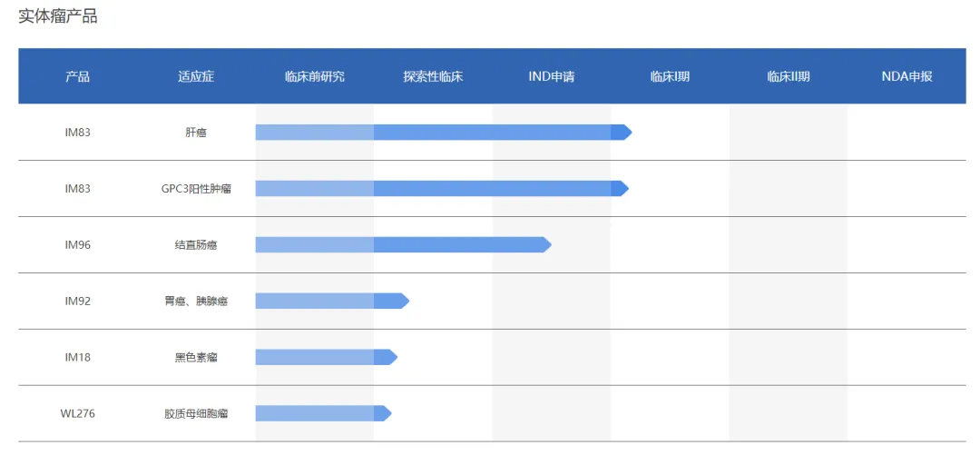The width and height of the screenshot is (980, 455).
Task: Click the 临床I期 column header
Action: tap(670, 76)
